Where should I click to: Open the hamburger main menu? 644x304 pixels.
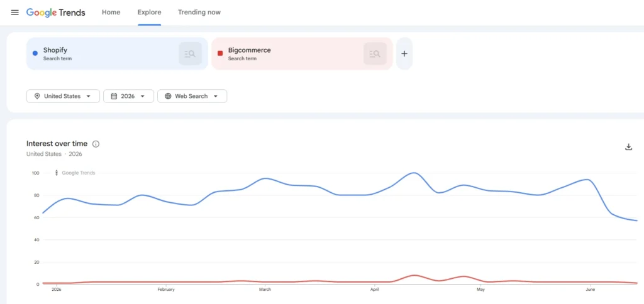(x=15, y=13)
